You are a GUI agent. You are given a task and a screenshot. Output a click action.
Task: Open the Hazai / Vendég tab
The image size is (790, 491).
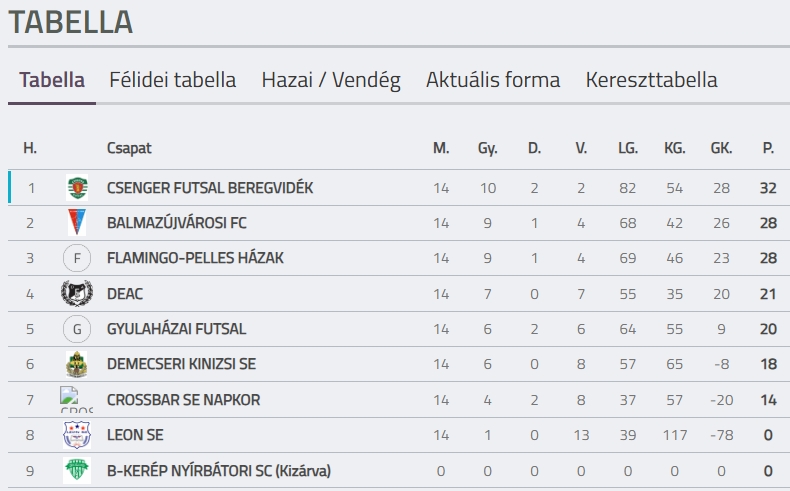tap(331, 80)
